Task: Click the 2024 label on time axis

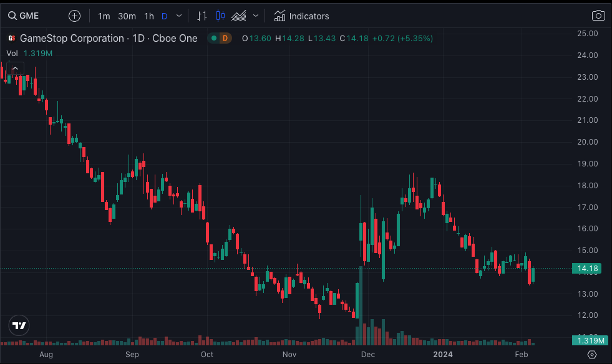Action: point(443,354)
